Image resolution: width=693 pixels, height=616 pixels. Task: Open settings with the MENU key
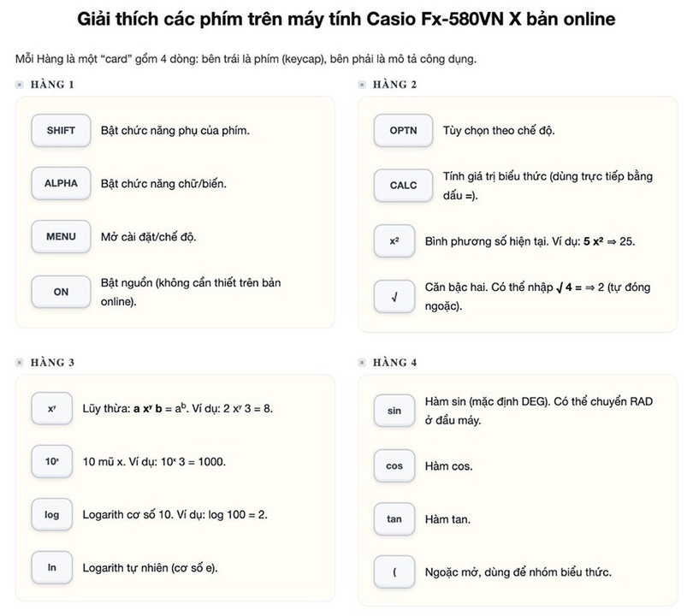(x=60, y=236)
